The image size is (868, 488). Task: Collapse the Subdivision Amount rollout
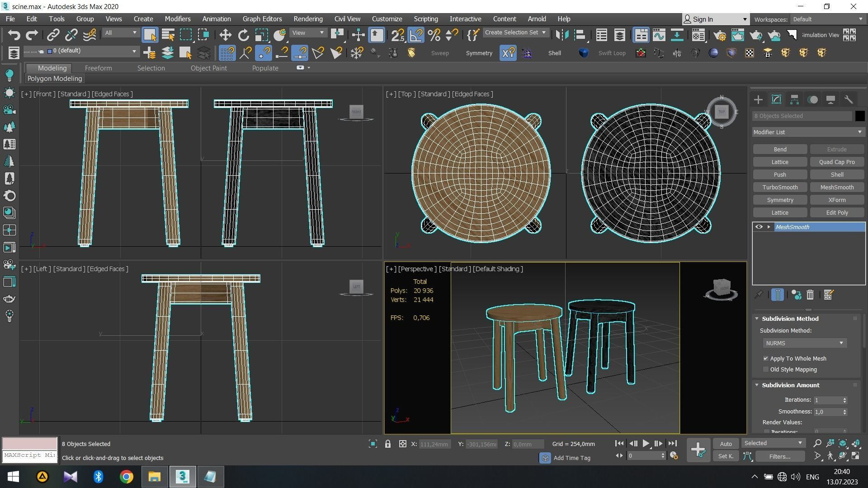pyautogui.click(x=757, y=385)
